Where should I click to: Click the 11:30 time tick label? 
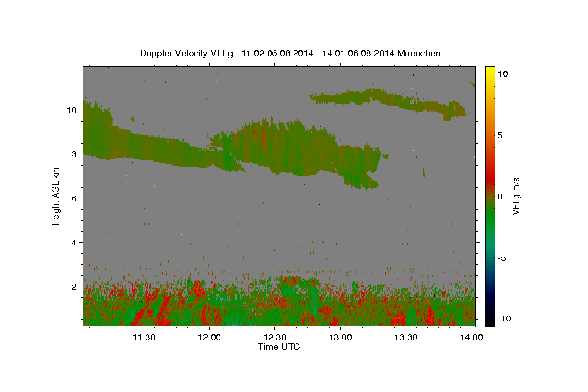(145, 338)
